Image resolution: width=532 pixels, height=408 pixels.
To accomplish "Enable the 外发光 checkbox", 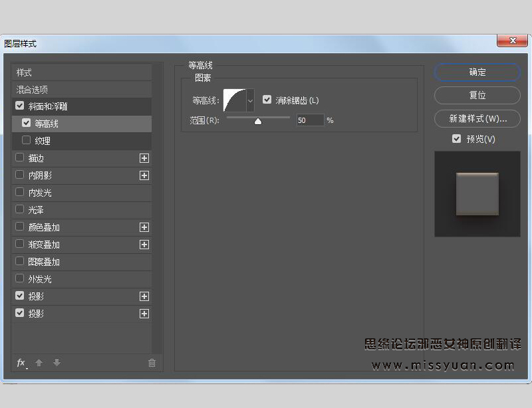I will (x=20, y=278).
